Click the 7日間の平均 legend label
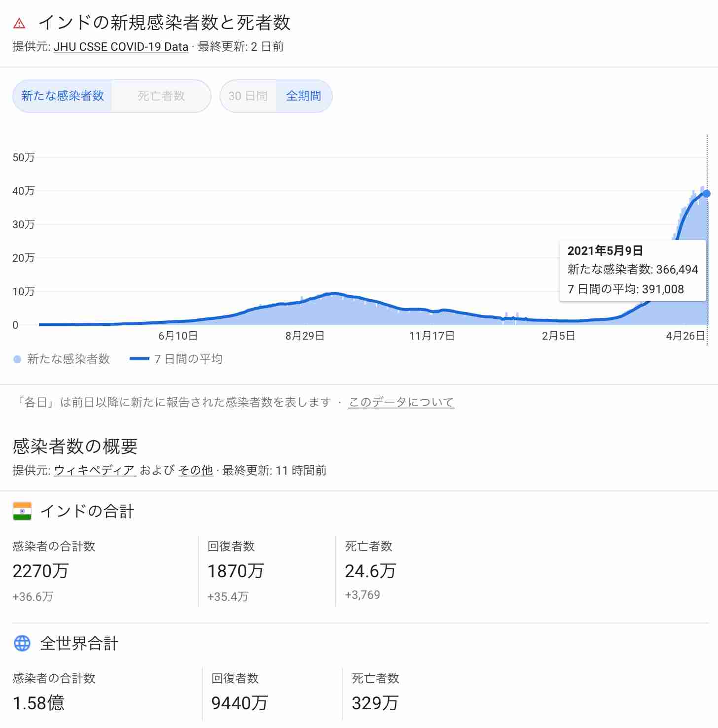Image resolution: width=718 pixels, height=728 pixels. tap(188, 359)
